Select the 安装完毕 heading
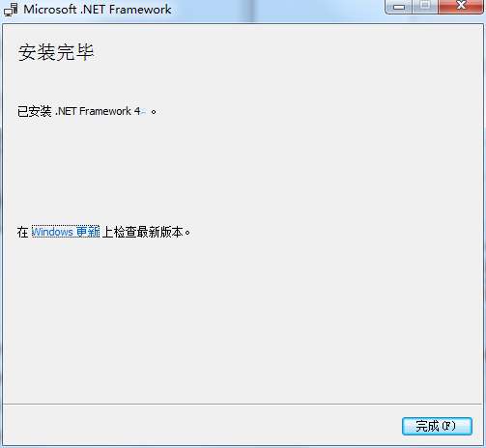 click(56, 52)
